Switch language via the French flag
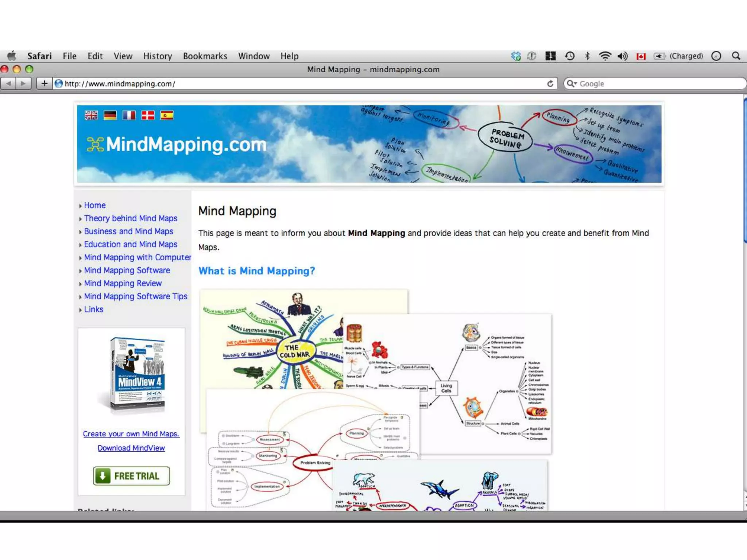The image size is (747, 560). pos(129,116)
